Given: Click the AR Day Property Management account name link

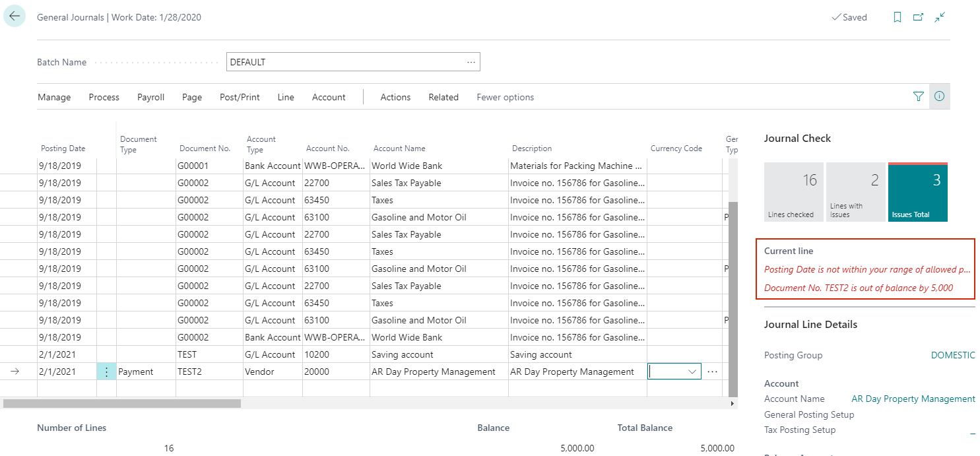Looking at the screenshot, I should [913, 398].
